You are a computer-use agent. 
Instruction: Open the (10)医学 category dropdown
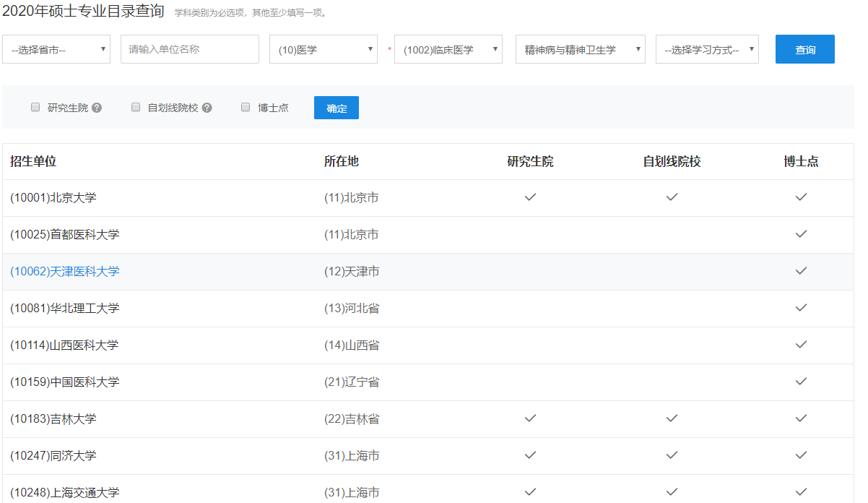pos(324,49)
